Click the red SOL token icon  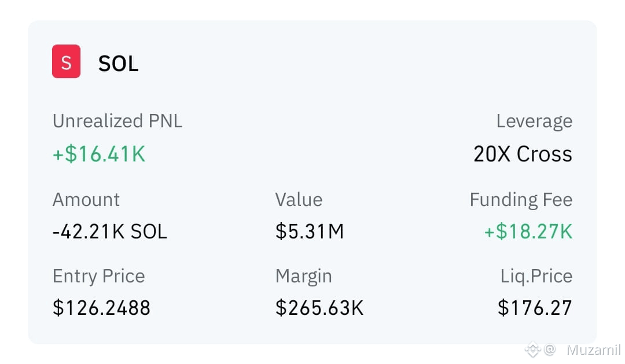[66, 61]
